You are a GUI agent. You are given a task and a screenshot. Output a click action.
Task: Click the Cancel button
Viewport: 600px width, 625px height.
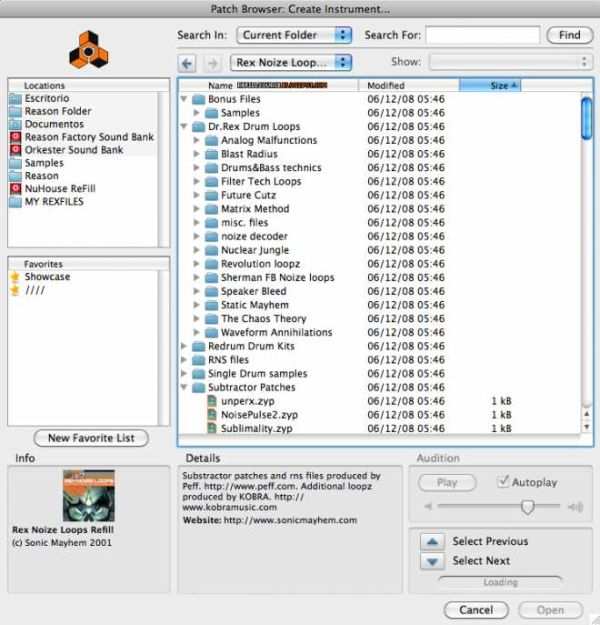476,610
